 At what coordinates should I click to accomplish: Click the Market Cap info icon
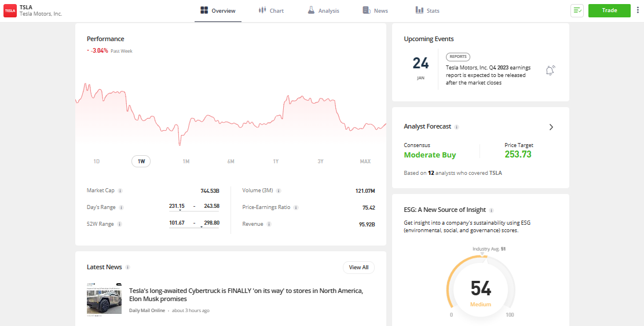[x=120, y=191]
